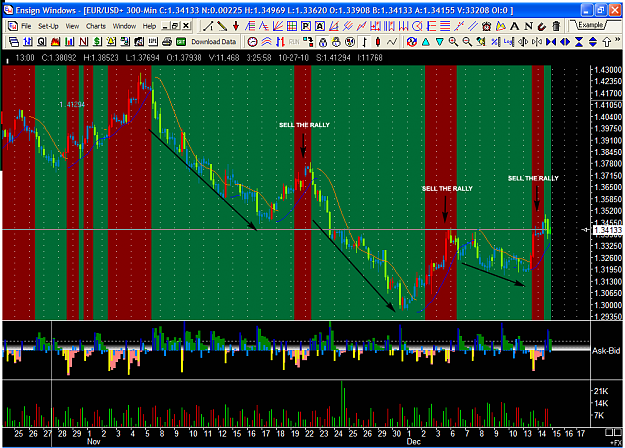
Task: Click the yellow bell alerts icon
Action: coord(111,42)
